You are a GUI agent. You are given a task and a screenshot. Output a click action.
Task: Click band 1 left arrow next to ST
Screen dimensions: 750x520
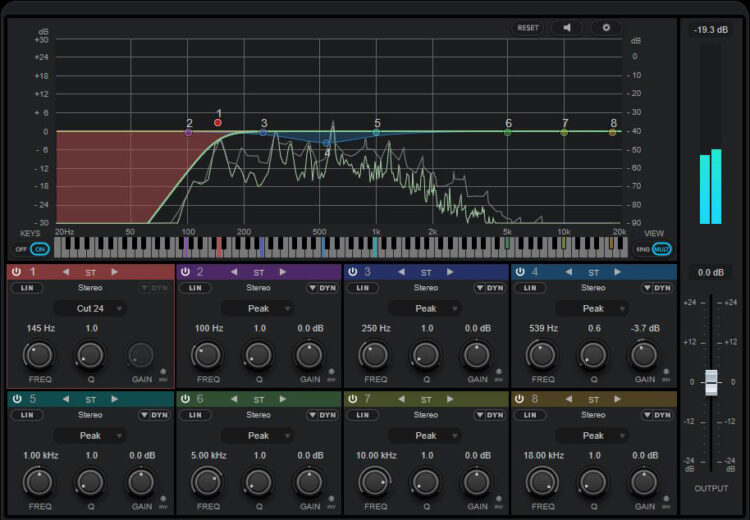(66, 272)
